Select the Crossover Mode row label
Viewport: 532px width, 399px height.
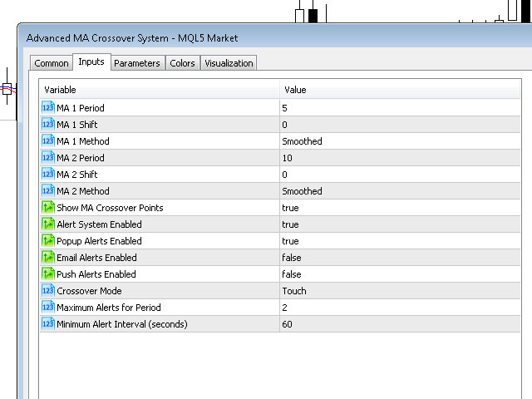tap(89, 291)
